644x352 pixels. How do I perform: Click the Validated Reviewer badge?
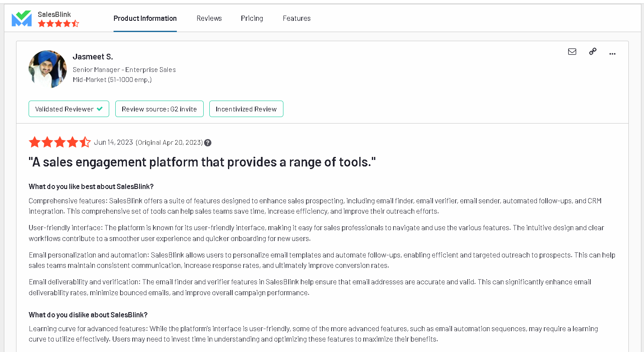click(69, 109)
